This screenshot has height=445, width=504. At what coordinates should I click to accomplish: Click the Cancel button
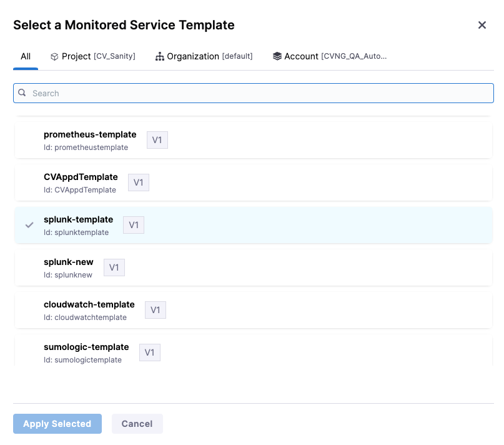(x=137, y=424)
